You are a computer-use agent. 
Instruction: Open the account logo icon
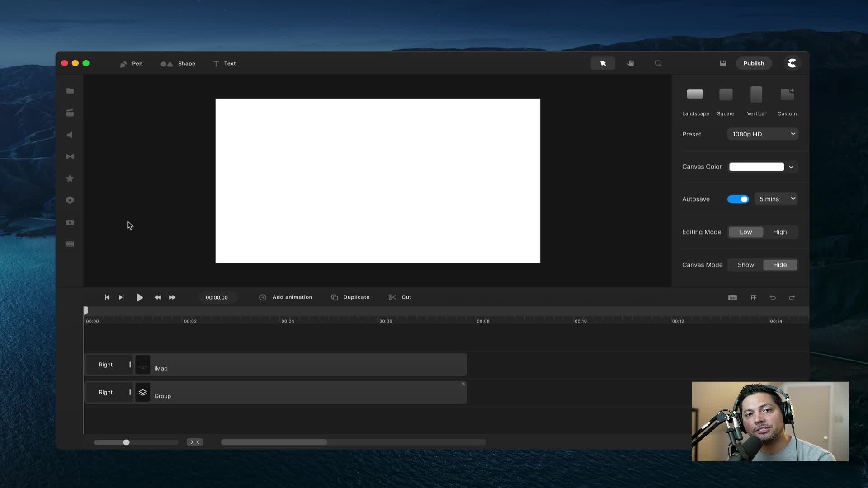[792, 63]
